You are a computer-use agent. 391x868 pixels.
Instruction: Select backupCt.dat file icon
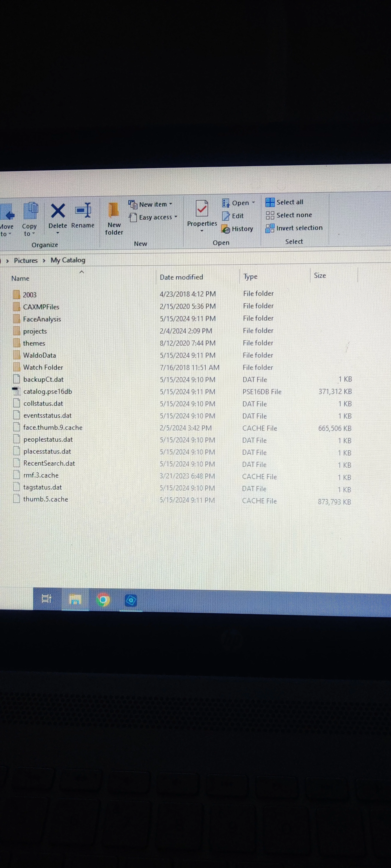[16, 379]
